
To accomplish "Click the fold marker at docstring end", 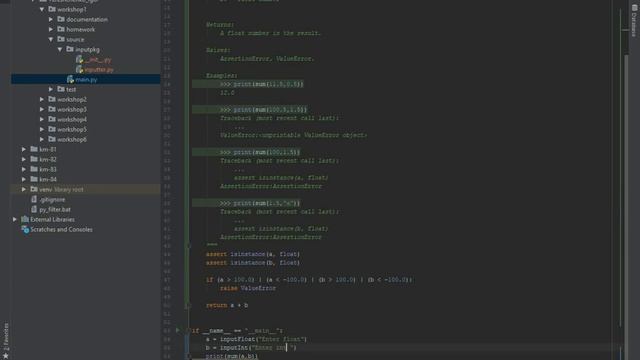I will [x=188, y=245].
